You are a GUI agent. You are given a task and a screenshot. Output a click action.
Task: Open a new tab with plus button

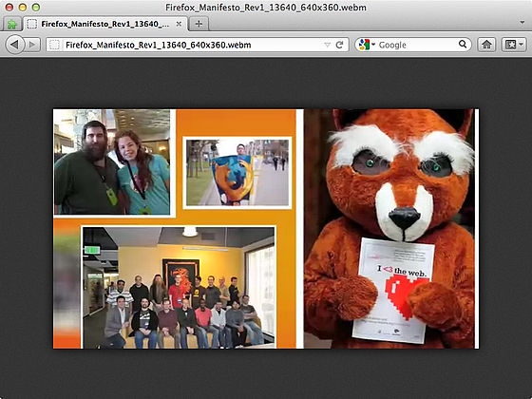(x=199, y=24)
